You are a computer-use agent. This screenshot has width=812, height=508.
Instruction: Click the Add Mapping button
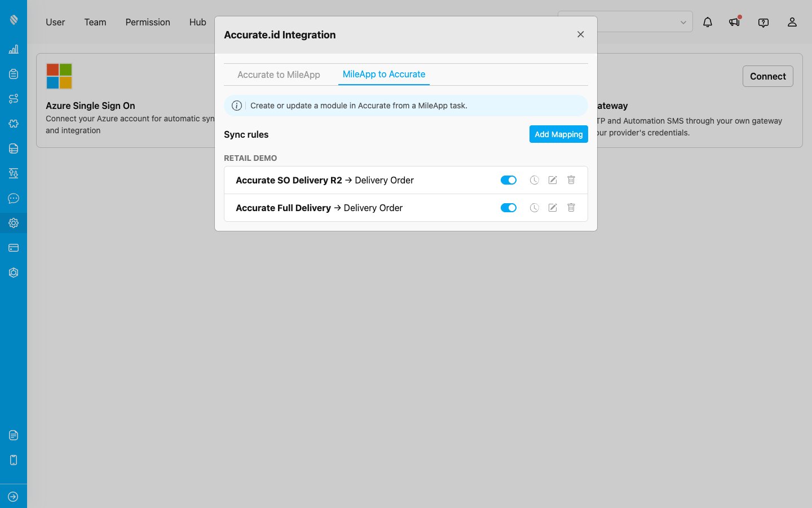pos(559,134)
